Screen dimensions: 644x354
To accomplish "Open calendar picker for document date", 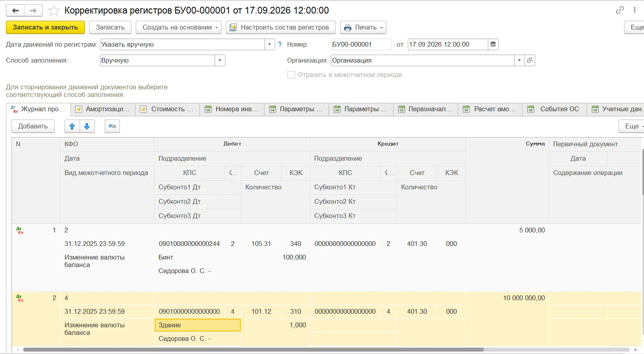I will point(493,45).
